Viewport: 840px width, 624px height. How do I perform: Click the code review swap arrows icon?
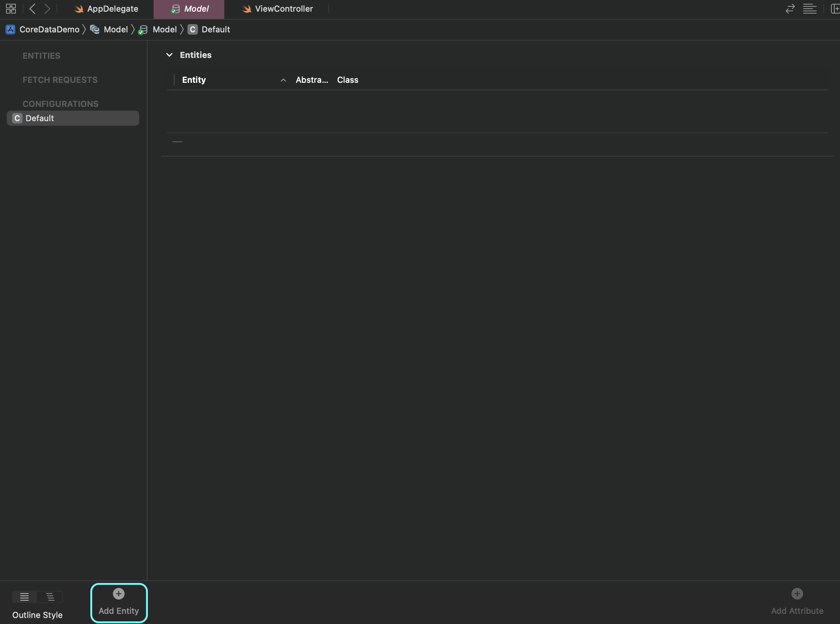(x=790, y=9)
